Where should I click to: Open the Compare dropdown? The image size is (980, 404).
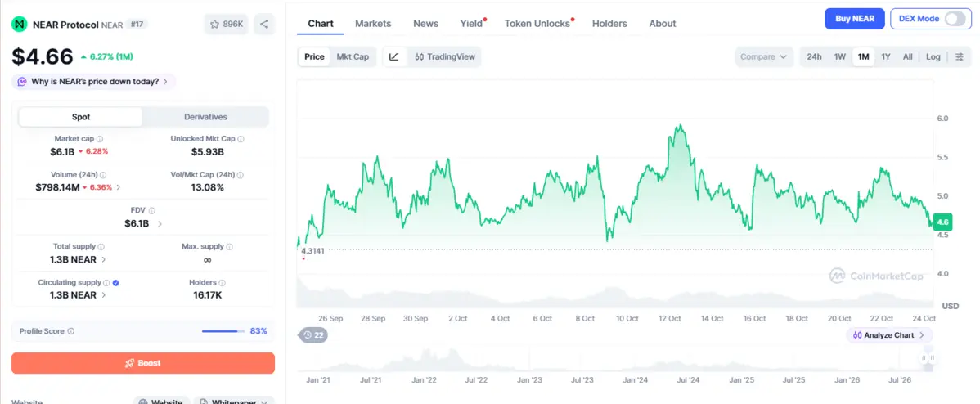764,56
